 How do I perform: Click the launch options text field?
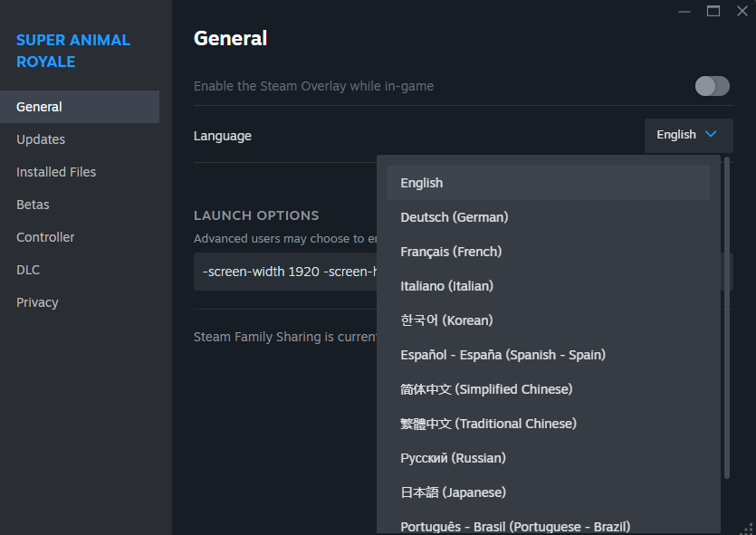(285, 272)
